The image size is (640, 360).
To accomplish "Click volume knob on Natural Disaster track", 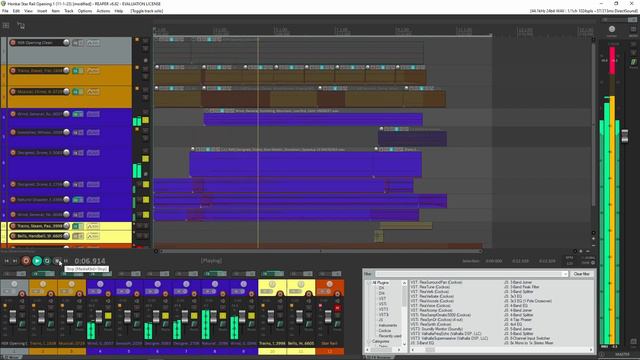I will pos(66,200).
